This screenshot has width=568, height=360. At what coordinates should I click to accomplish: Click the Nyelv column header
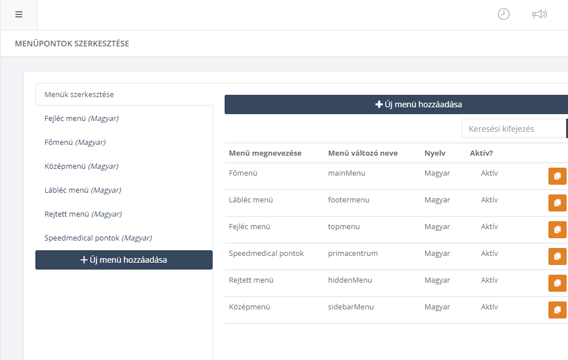click(435, 153)
